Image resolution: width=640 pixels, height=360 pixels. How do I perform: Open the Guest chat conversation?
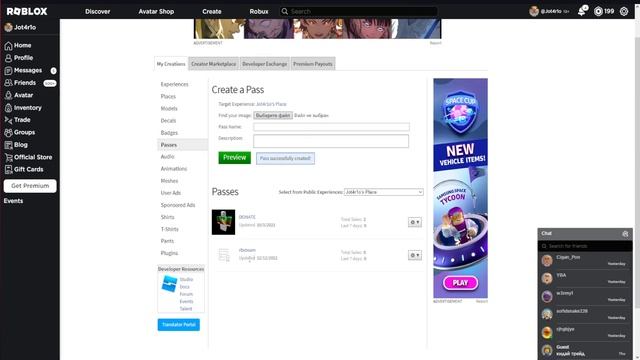point(585,350)
